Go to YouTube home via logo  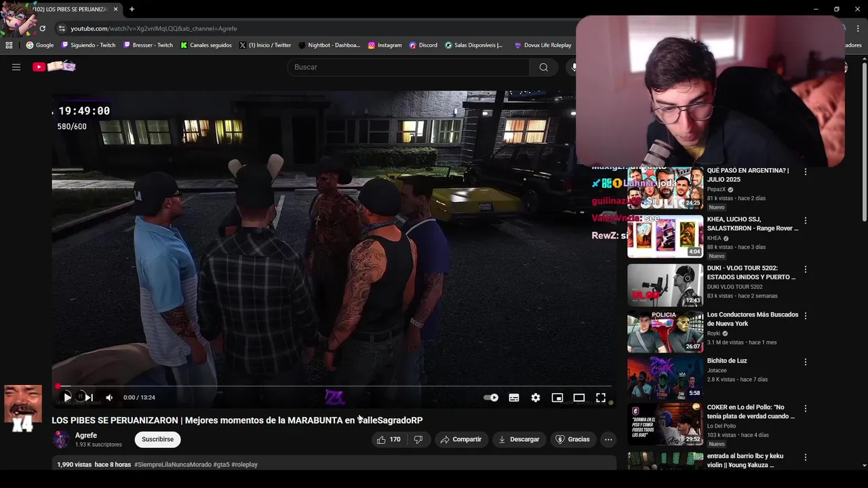pyautogui.click(x=54, y=66)
